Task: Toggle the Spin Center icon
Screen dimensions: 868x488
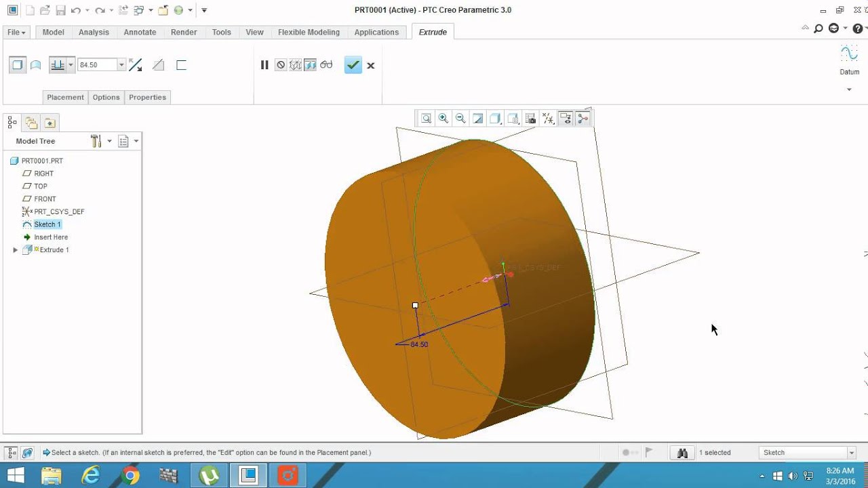Action: pos(583,119)
